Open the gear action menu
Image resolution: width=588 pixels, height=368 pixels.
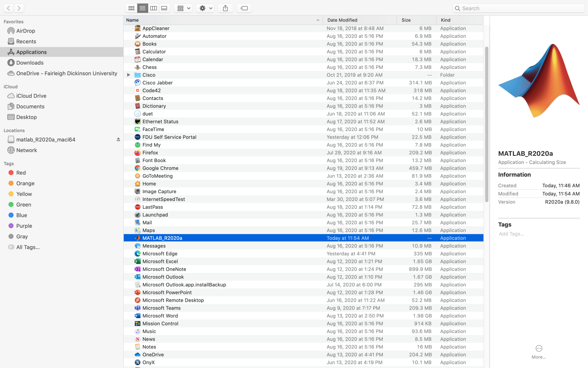pos(205,8)
